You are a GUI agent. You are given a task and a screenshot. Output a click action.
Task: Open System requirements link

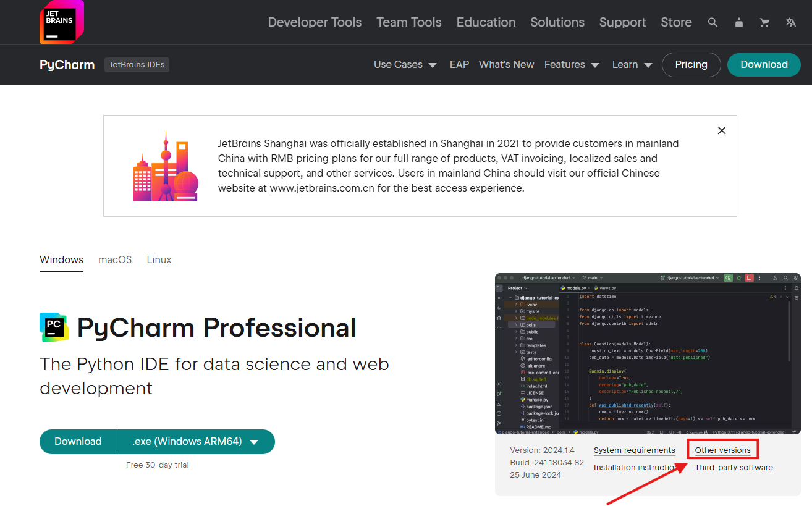coord(634,450)
